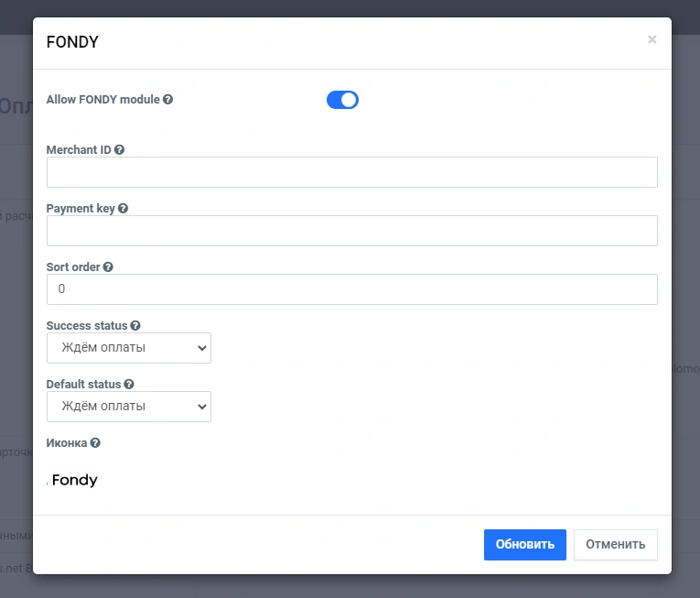Click the Allow FONDY module label text

click(102, 100)
